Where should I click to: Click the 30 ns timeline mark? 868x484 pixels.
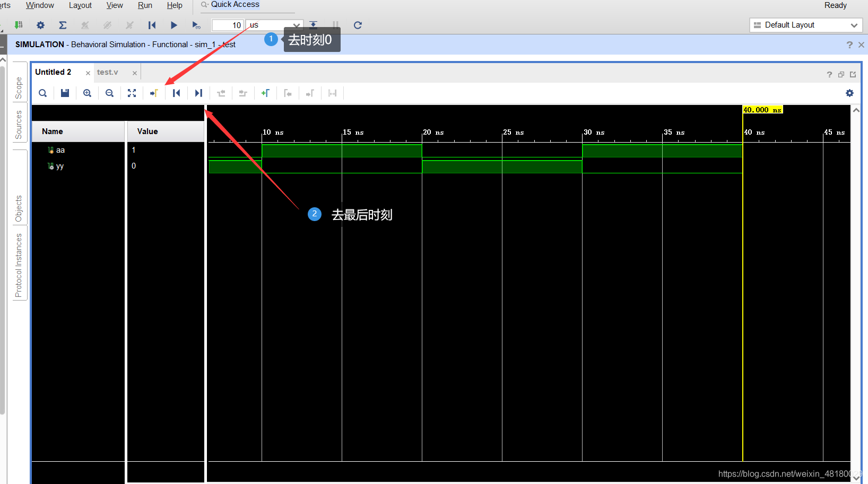click(594, 133)
